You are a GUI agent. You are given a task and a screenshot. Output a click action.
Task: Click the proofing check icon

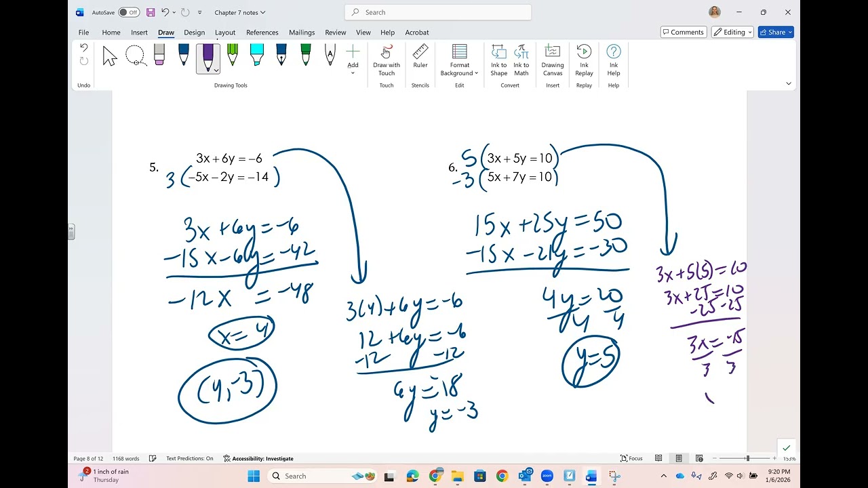pyautogui.click(x=153, y=459)
